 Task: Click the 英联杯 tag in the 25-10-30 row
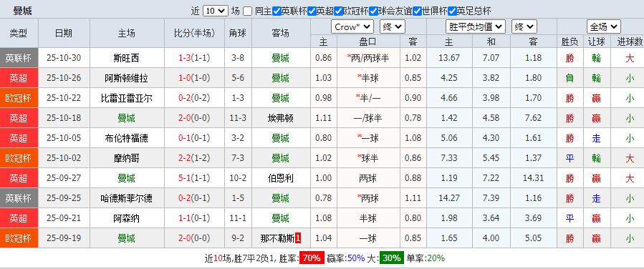pyautogui.click(x=19, y=58)
